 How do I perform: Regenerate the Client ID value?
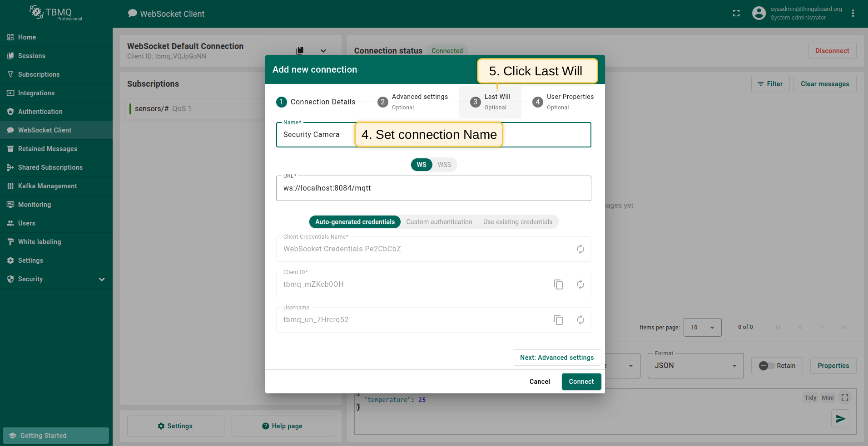pos(580,284)
